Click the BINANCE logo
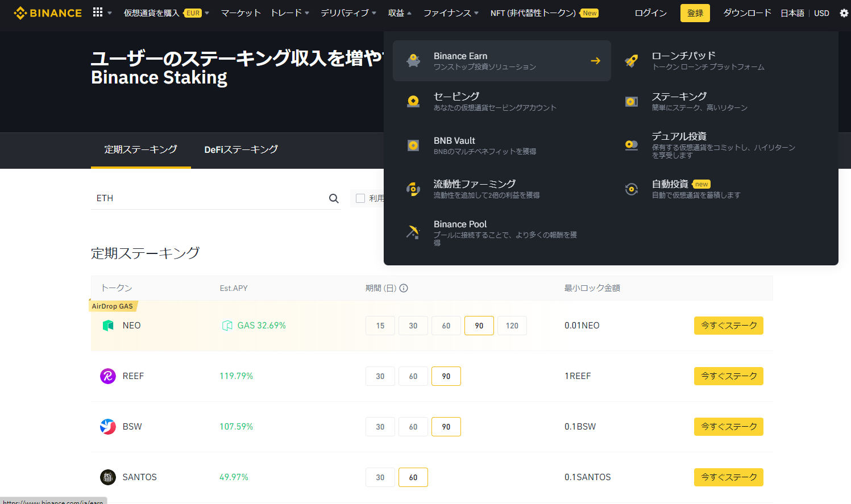 (x=48, y=13)
